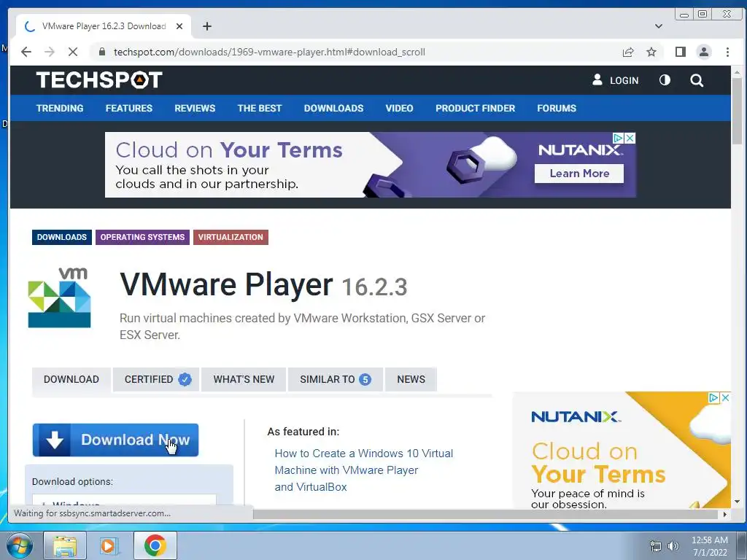Click the vertical scrollbar thumb
Image resolution: width=747 pixels, height=560 pixels.
[737, 111]
